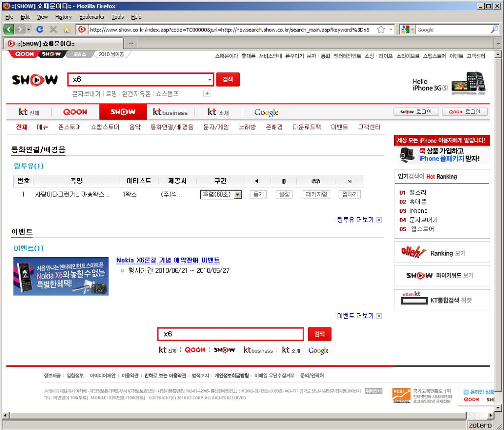The width and height of the screenshot is (504, 430).
Task: Open KT통합검색 위젯 box
Action: pyautogui.click(x=442, y=300)
